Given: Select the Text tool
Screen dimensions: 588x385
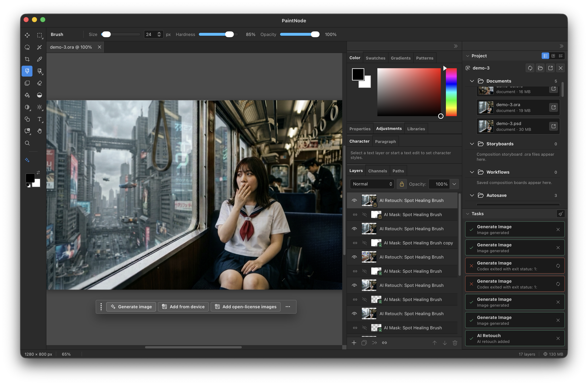Looking at the screenshot, I should click(39, 119).
